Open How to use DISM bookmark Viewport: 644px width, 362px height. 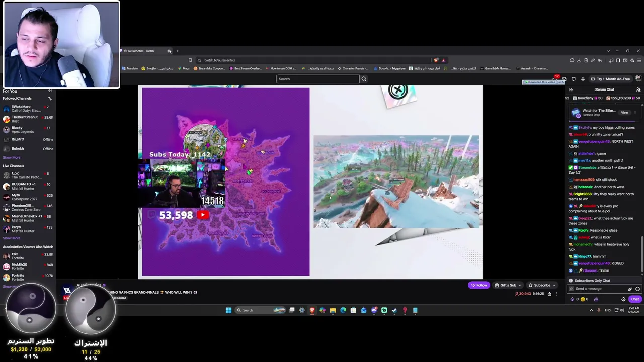click(x=281, y=68)
